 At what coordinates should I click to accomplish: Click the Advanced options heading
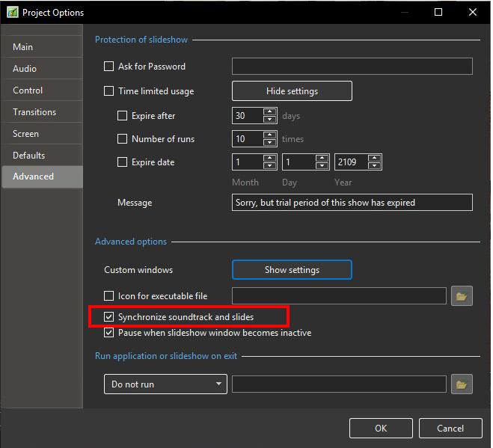click(x=131, y=242)
